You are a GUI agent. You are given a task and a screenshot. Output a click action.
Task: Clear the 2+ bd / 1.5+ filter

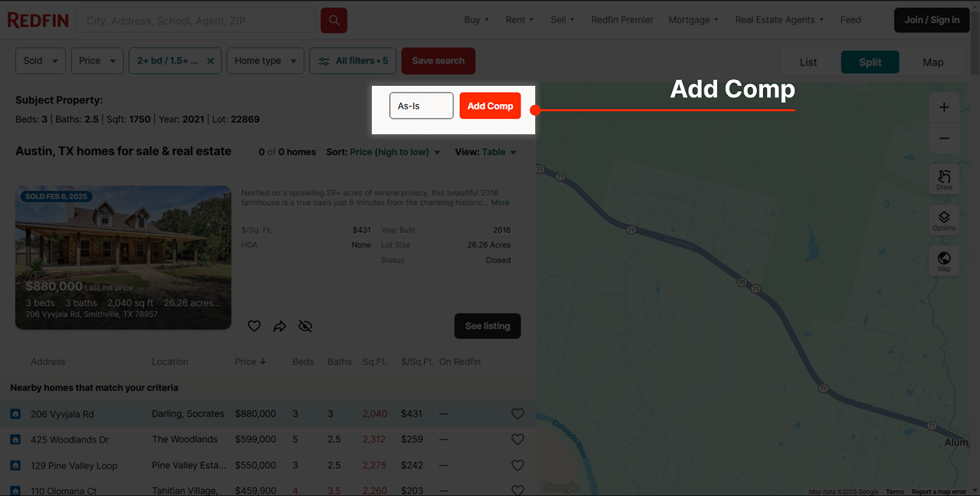(211, 61)
